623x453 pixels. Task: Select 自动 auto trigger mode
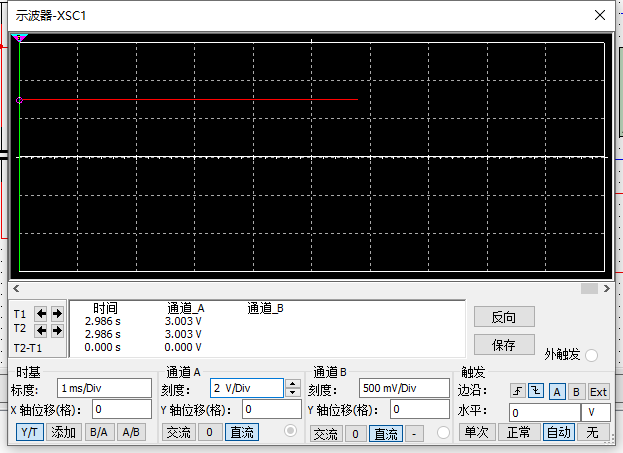(559, 432)
